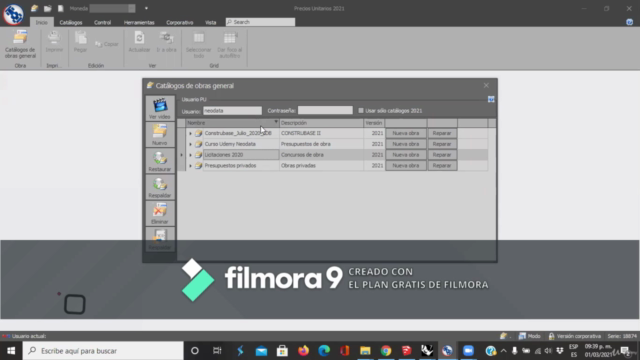Open quick access toolbar customize arrow
The width and height of the screenshot is (640, 360).
point(146,8)
